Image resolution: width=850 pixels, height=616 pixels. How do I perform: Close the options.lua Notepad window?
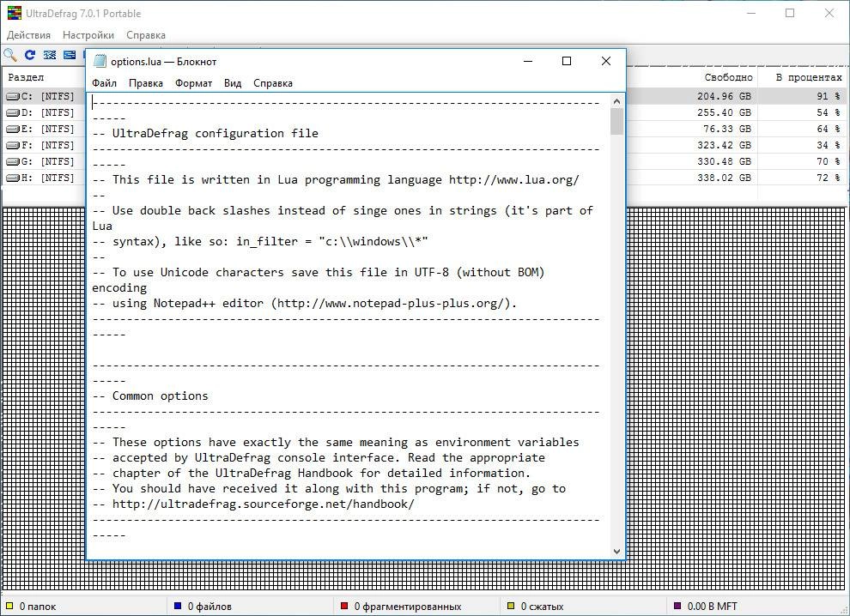click(606, 61)
